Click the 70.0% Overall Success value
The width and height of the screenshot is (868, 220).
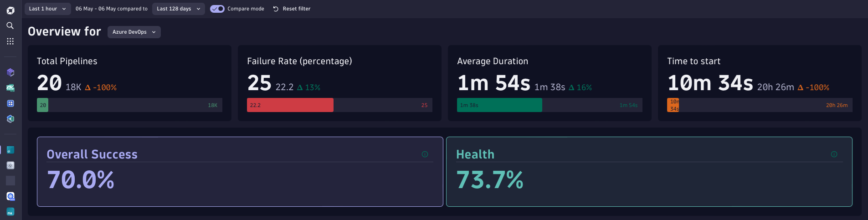tap(81, 179)
